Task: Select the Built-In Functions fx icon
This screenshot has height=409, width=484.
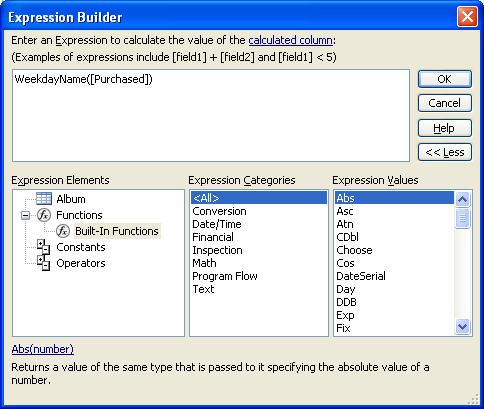Action: click(63, 231)
